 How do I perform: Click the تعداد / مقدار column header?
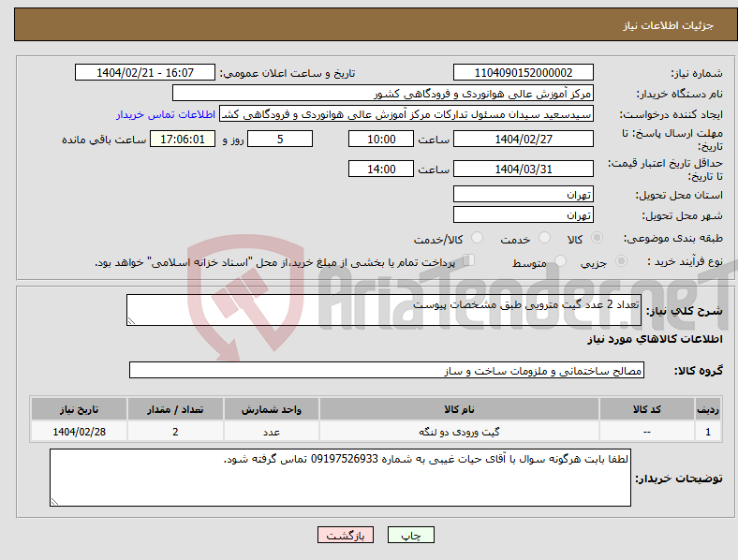(175, 409)
